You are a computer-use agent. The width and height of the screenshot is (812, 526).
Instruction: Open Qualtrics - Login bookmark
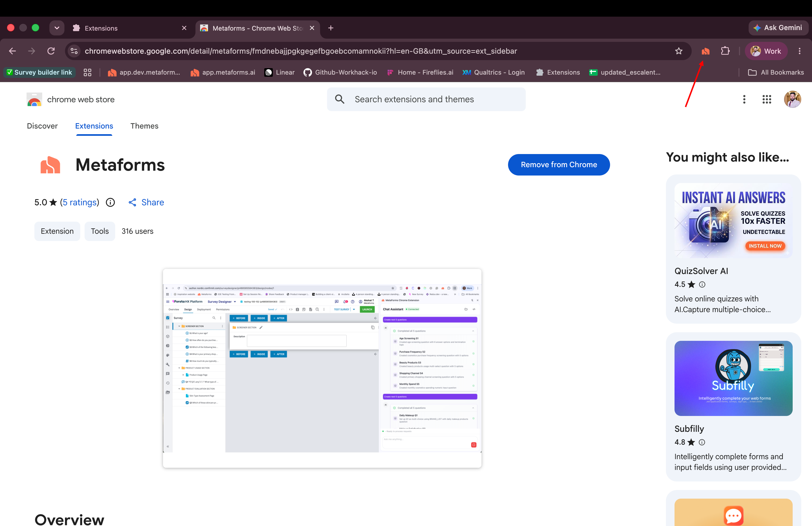point(493,72)
